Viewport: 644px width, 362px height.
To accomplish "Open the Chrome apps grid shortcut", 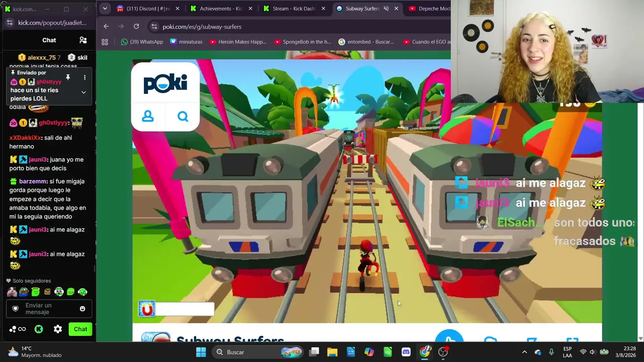I will point(105,42).
